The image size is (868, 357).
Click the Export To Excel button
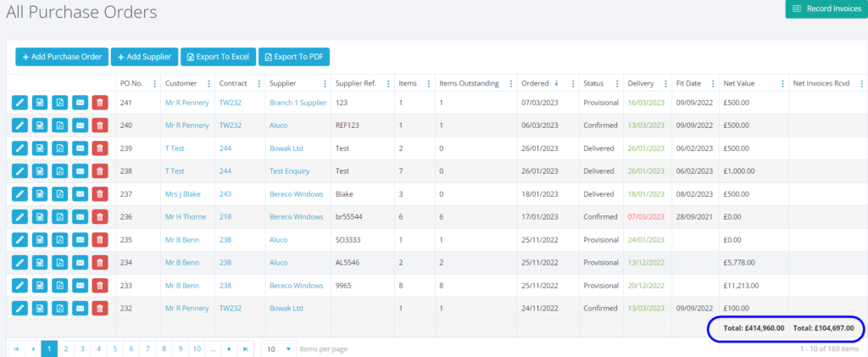[218, 57]
